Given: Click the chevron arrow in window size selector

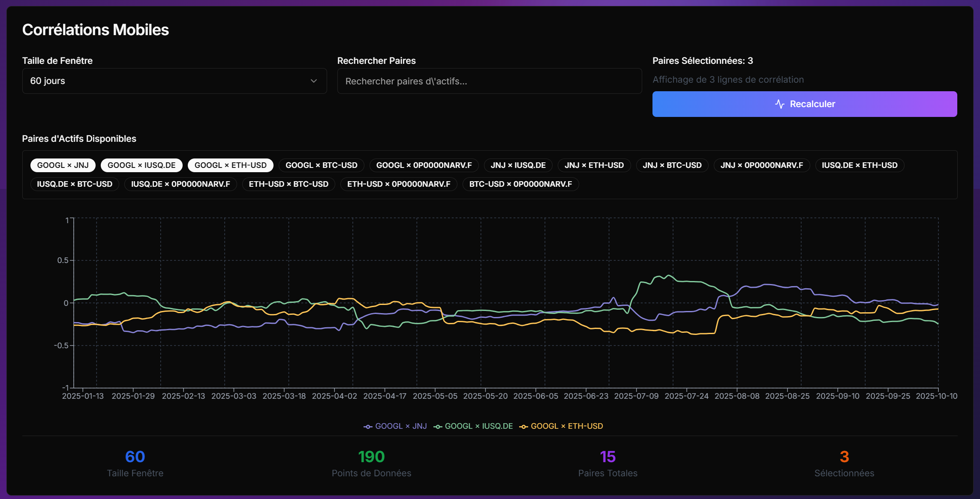Looking at the screenshot, I should pos(314,81).
